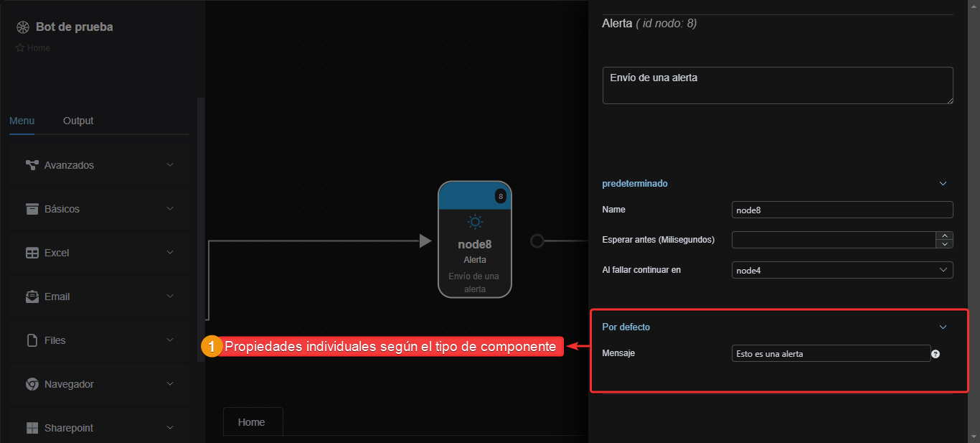This screenshot has width=980, height=443.
Task: Expand the Básicos category chevron
Action: click(170, 208)
